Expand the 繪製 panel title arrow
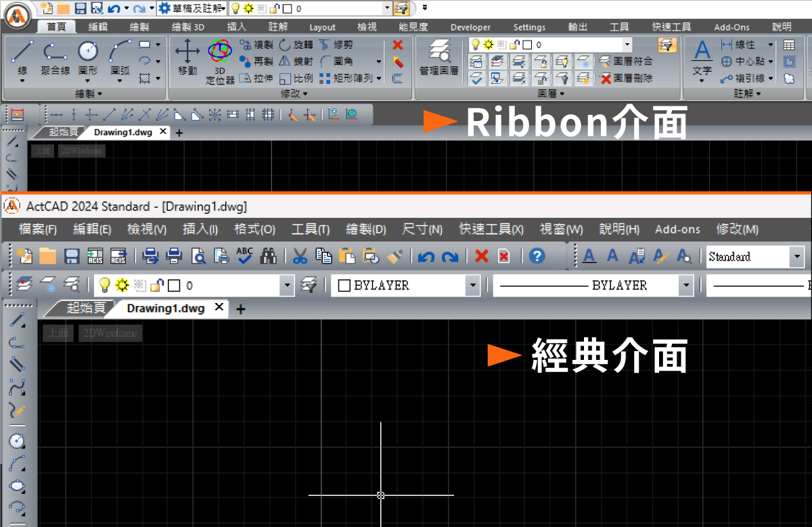The image size is (812, 527). coord(101,93)
